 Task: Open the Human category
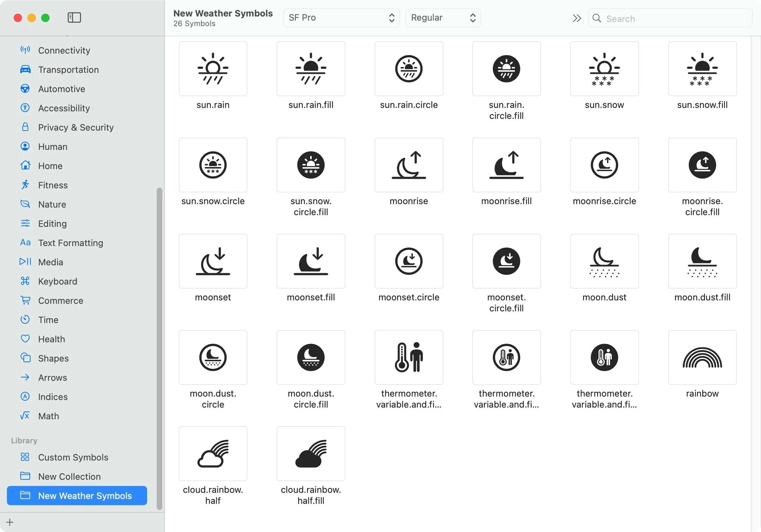click(77, 146)
